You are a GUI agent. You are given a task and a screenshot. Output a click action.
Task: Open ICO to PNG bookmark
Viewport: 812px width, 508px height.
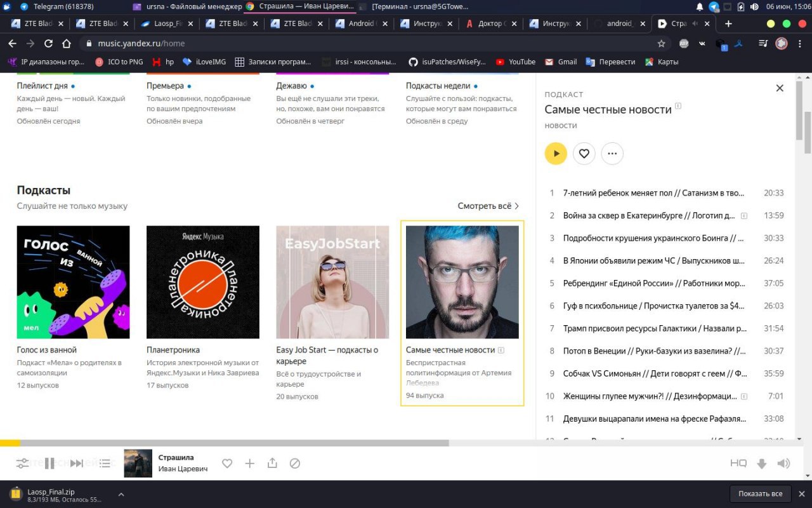pyautogui.click(x=119, y=62)
